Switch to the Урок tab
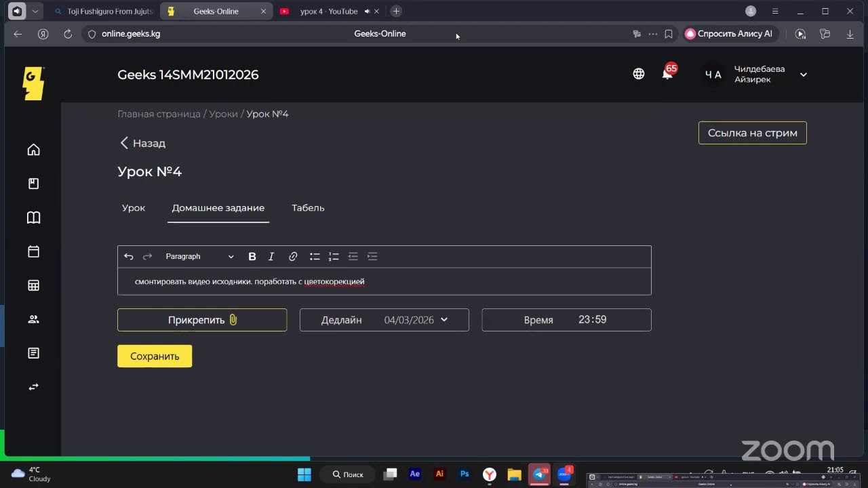The image size is (868, 488). tap(134, 208)
